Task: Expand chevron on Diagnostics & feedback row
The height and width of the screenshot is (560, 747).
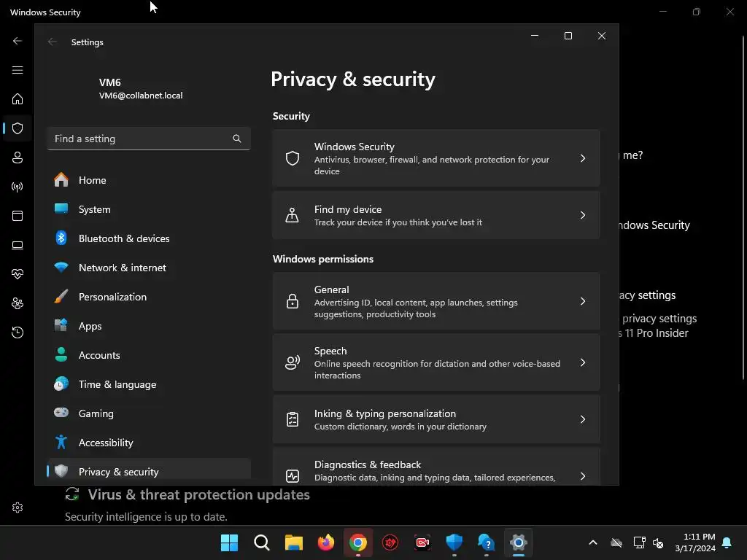Action: [x=583, y=476]
